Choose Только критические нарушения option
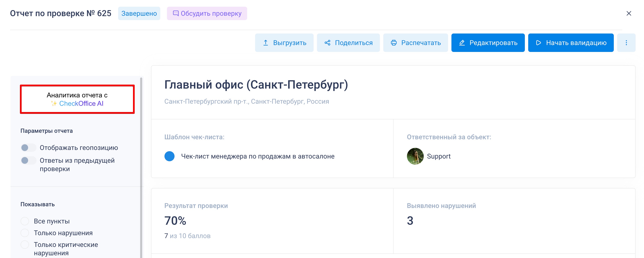This screenshot has height=258, width=644. point(25,245)
